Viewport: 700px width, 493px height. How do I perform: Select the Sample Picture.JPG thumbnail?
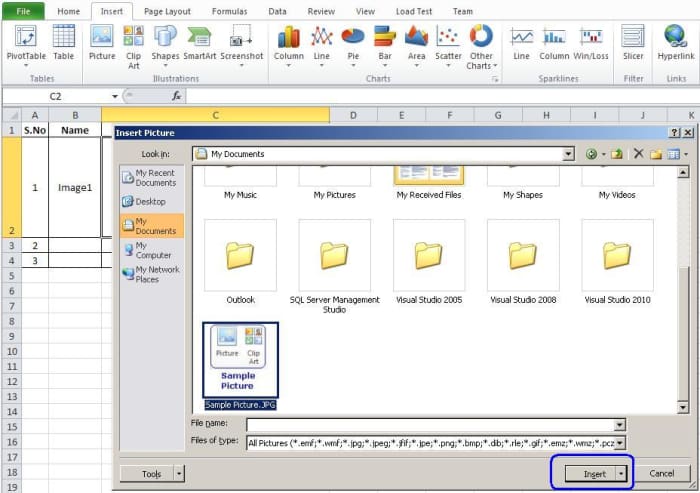click(x=240, y=360)
